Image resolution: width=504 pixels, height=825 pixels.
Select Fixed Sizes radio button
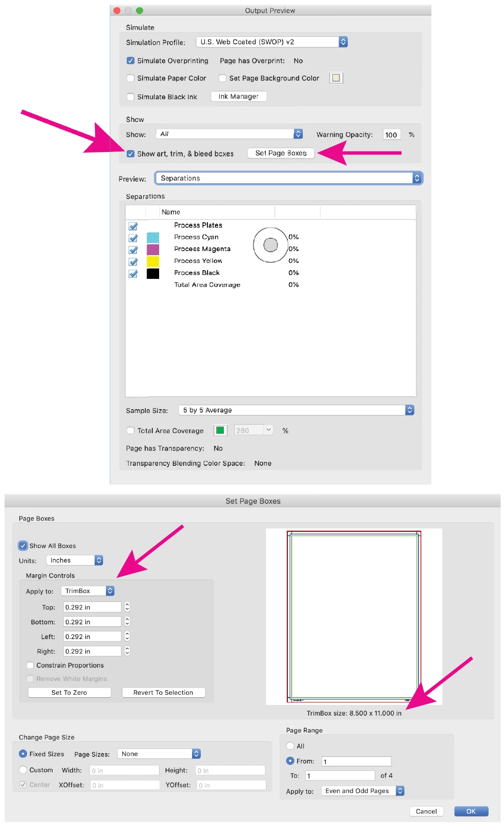click(x=23, y=754)
